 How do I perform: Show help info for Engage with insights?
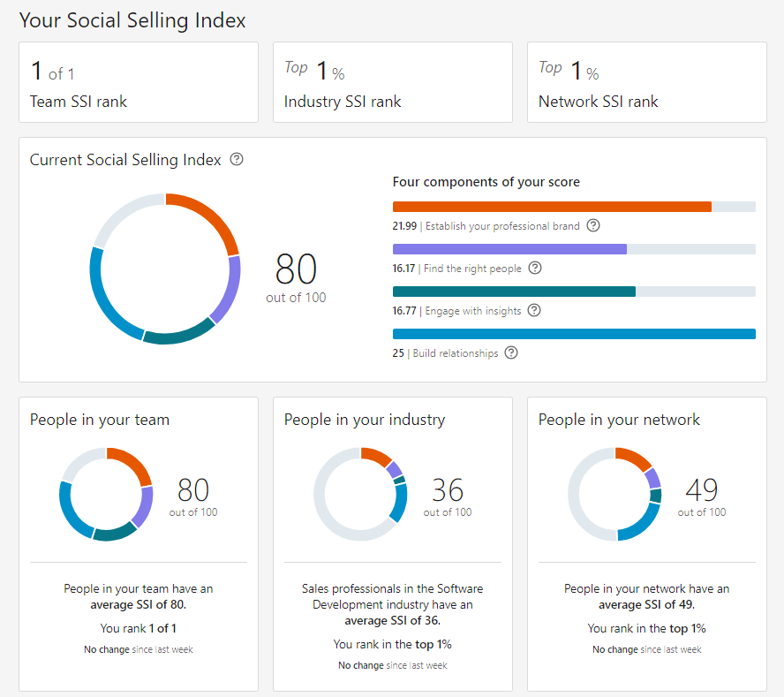pos(534,310)
